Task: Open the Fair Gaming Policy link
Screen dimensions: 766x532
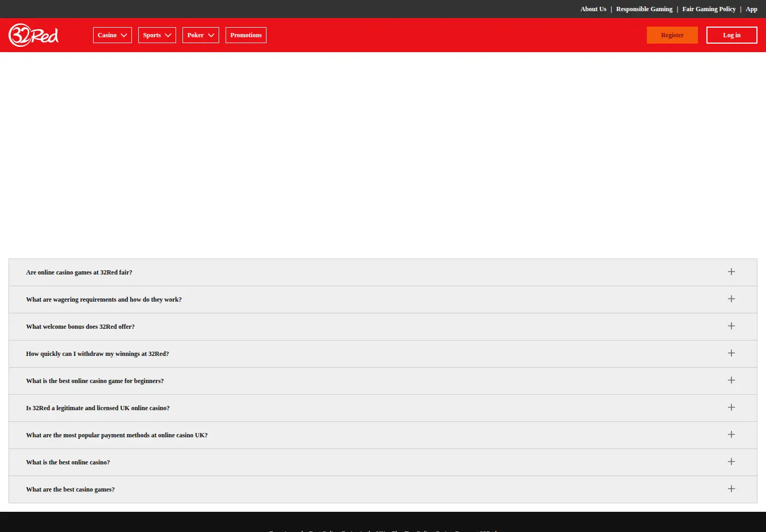Action: (x=709, y=9)
